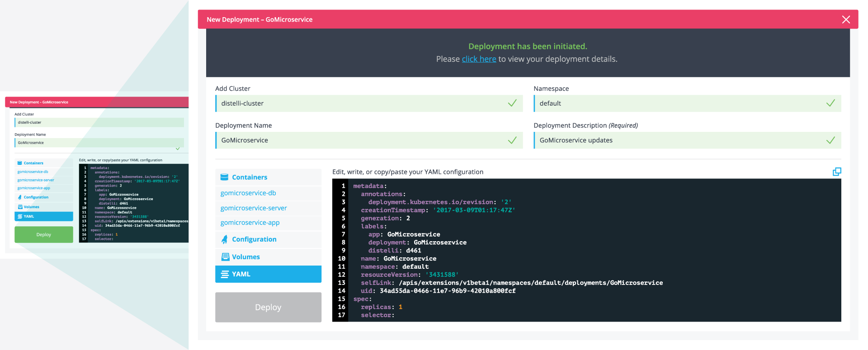The image size is (868, 350).
Task: Click the Configuration rocket icon
Action: (x=224, y=239)
